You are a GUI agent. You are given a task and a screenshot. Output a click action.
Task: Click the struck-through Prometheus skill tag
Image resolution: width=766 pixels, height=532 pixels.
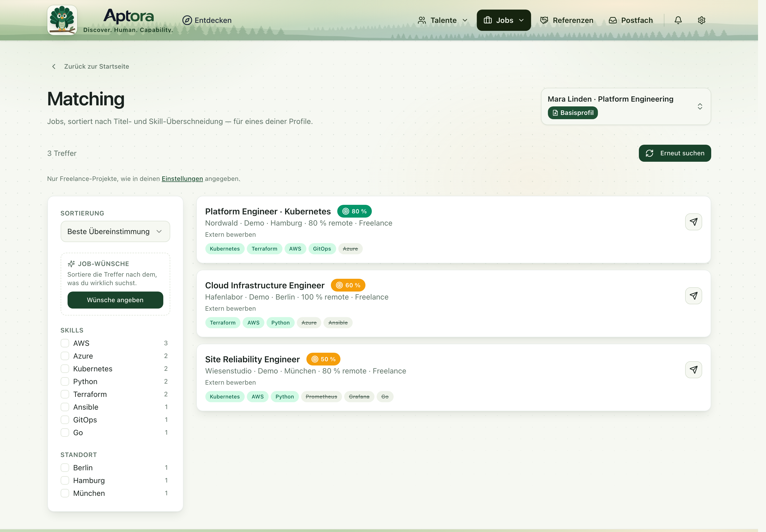(x=321, y=396)
